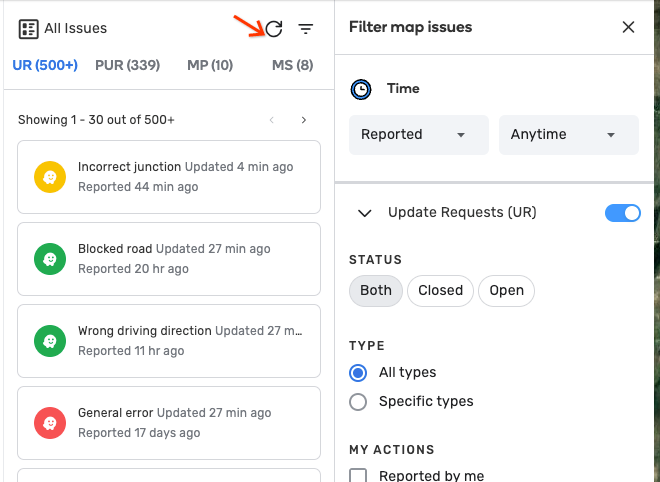
Task: Open the Reported time dropdown
Action: (418, 135)
